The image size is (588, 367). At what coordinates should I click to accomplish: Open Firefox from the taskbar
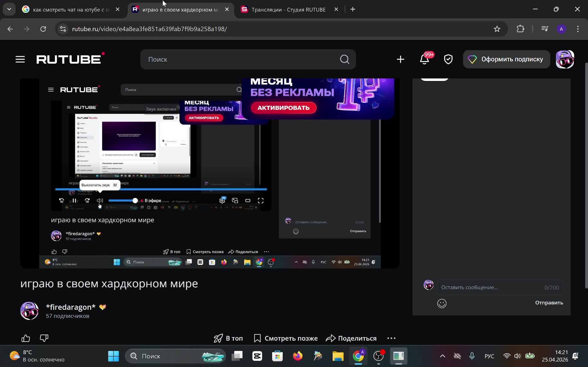[x=298, y=356]
